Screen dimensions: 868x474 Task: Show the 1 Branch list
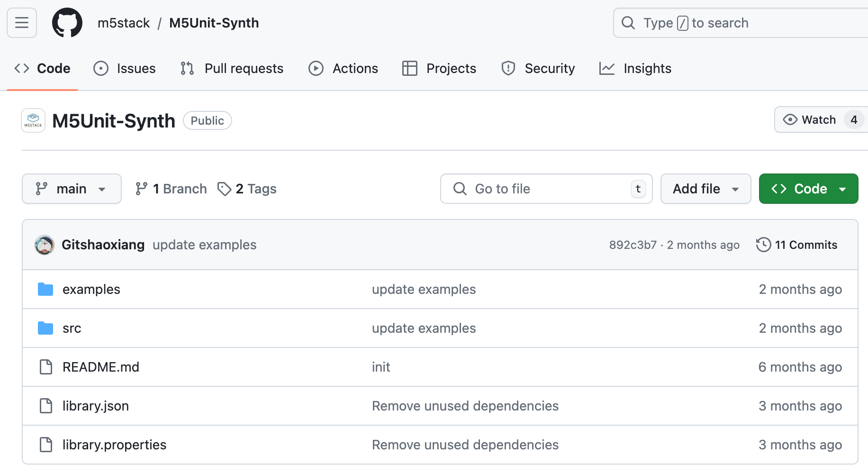[171, 189]
